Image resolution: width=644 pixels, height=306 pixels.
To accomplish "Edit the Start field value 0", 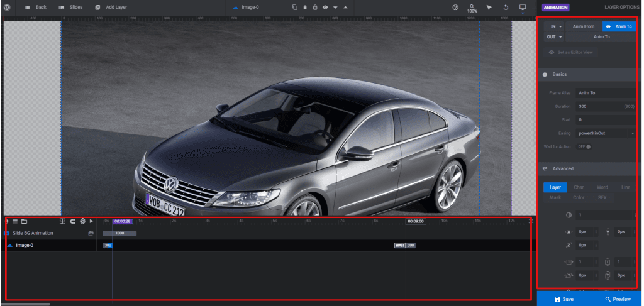I will coord(606,120).
